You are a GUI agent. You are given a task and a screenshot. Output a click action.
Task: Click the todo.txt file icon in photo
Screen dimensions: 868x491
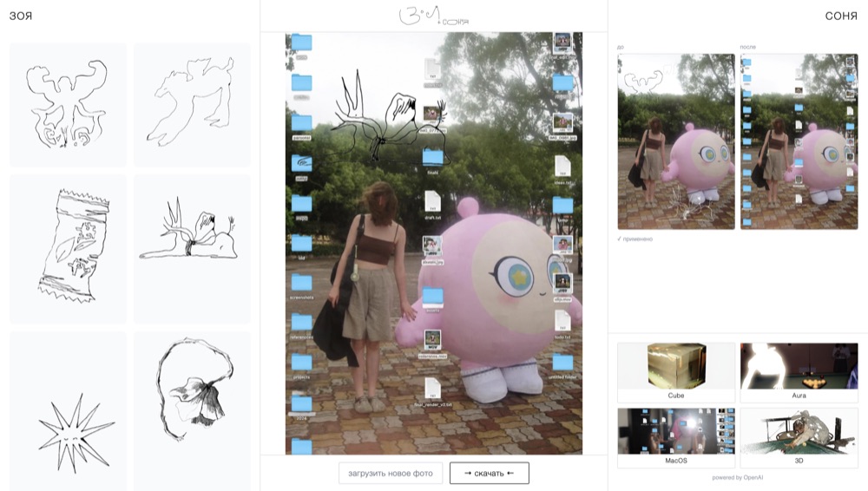coord(562,321)
